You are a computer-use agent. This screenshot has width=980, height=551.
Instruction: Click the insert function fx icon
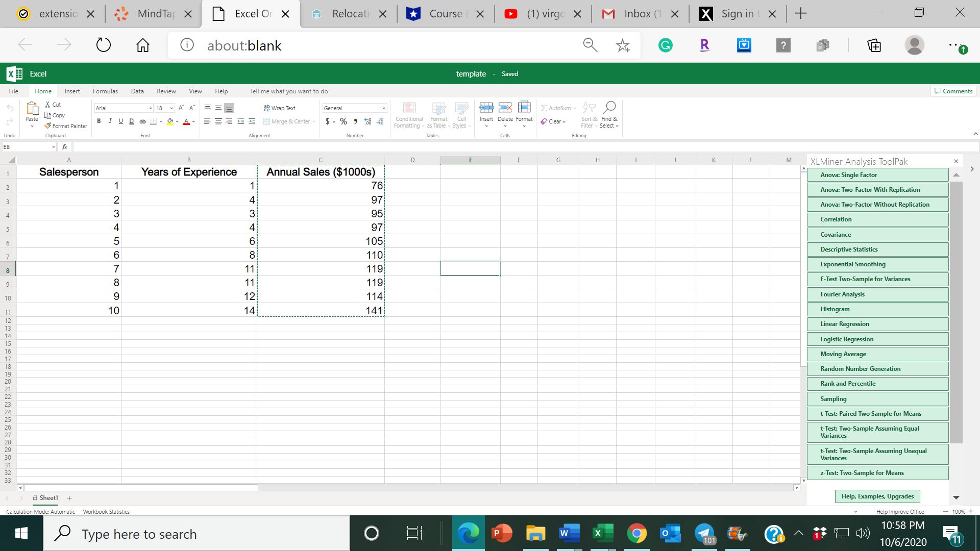[x=64, y=147]
